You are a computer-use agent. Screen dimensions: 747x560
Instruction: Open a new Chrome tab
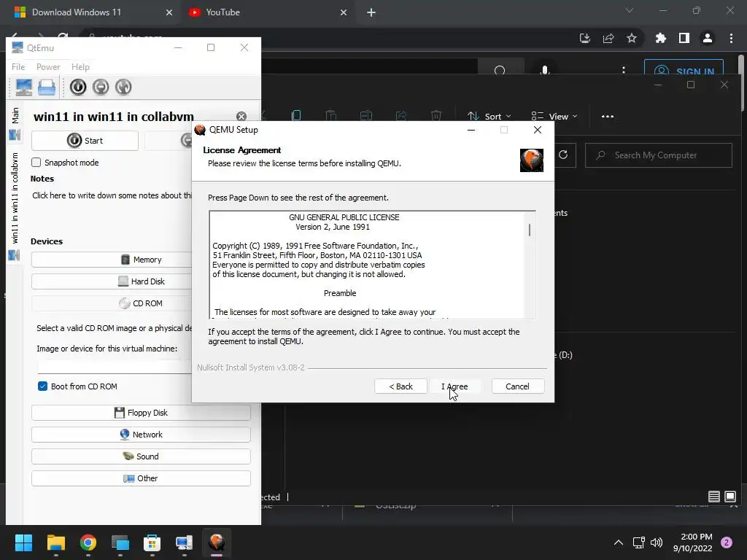[371, 12]
